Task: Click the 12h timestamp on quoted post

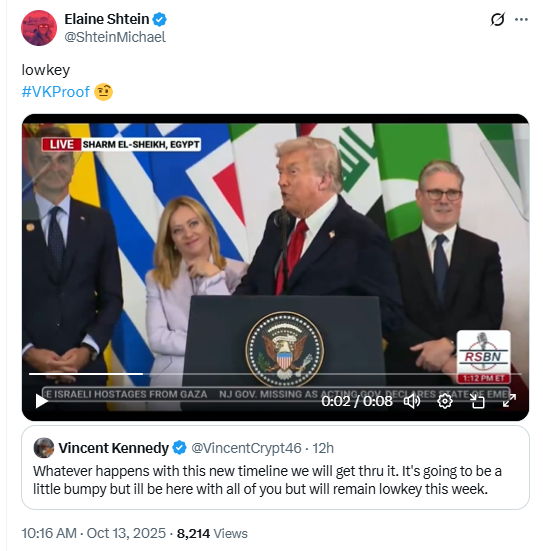Action: [323, 448]
